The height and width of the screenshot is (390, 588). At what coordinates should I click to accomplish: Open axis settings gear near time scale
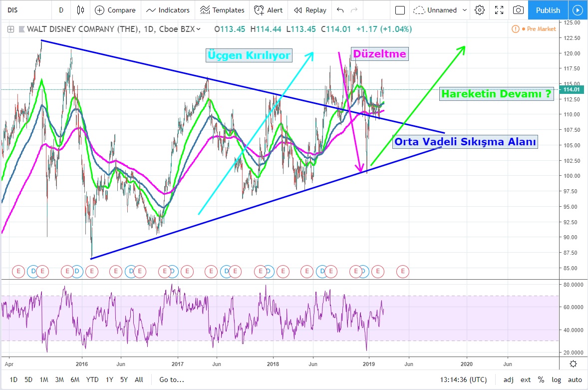pyautogui.click(x=573, y=364)
